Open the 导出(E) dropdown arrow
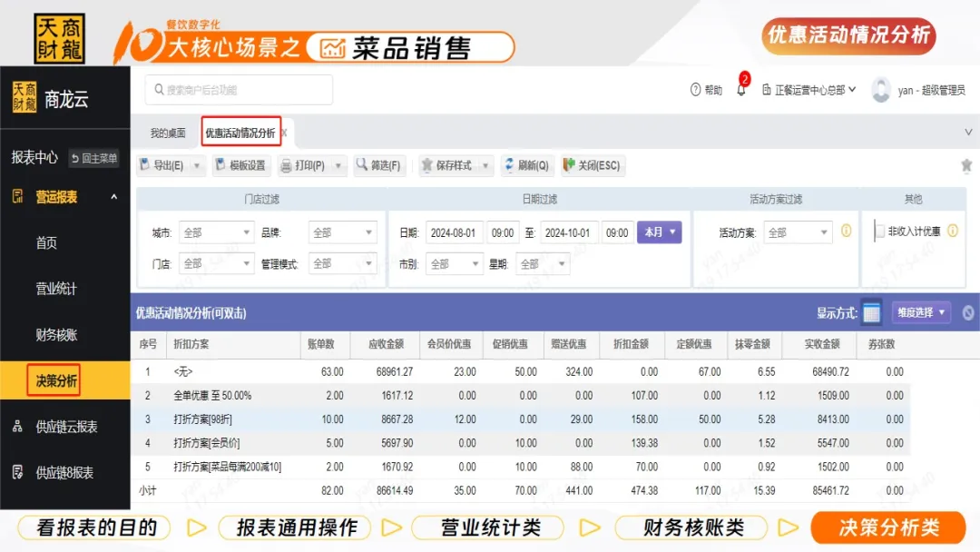Viewport: 980px width, 552px height. pos(196,165)
